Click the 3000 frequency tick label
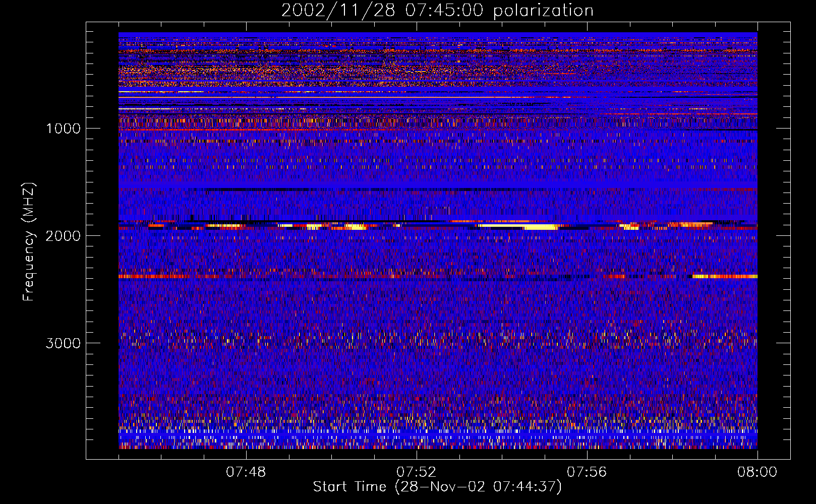 point(63,343)
